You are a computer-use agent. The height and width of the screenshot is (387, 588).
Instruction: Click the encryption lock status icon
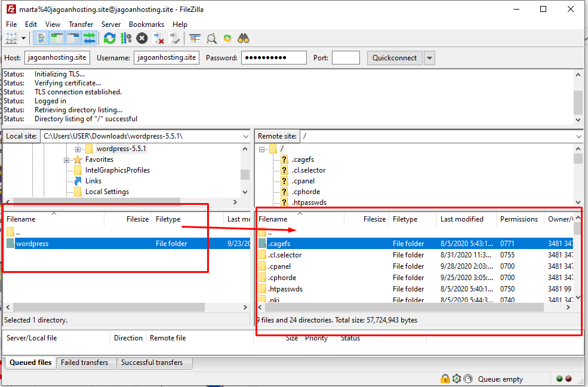[x=445, y=379]
